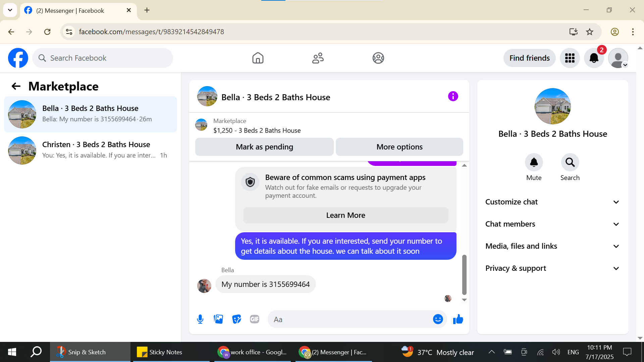644x362 pixels.
Task: Switch to Sticky Notes in taskbar
Action: click(x=171, y=352)
